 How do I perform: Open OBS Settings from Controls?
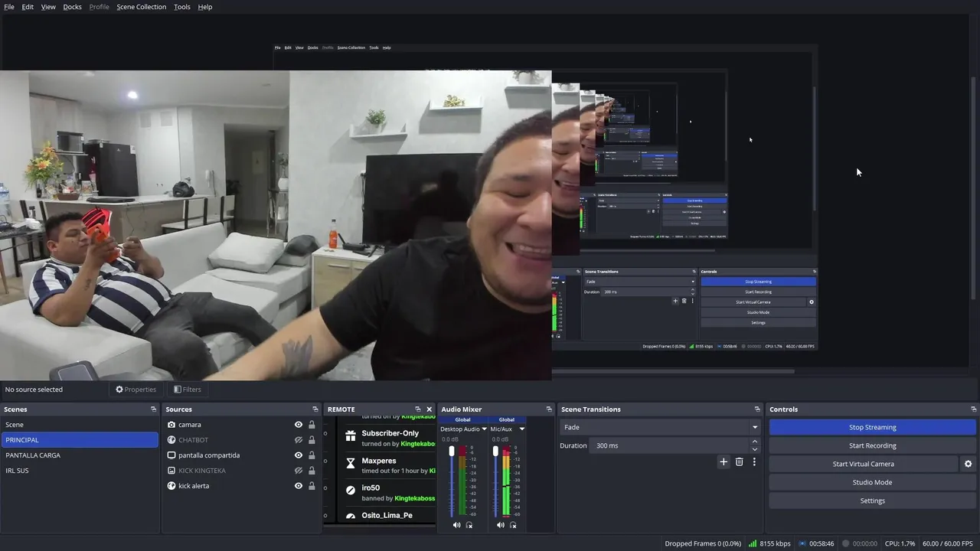tap(873, 500)
